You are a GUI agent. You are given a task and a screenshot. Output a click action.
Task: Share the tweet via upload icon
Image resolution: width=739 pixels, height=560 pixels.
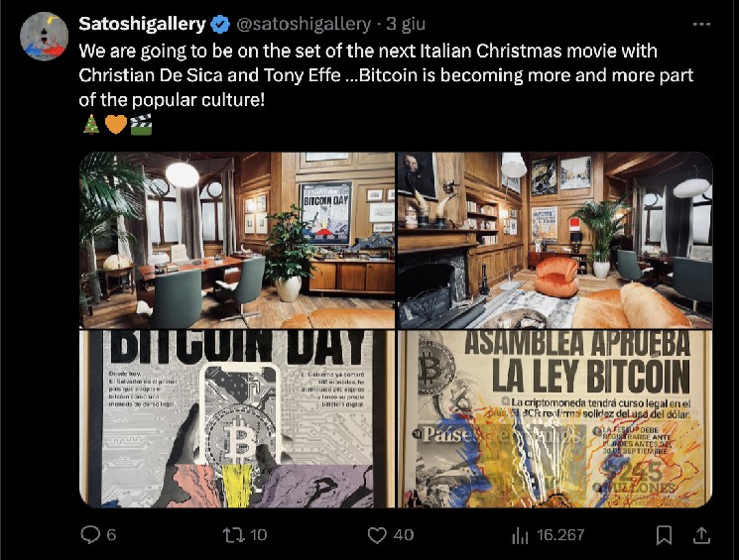pyautogui.click(x=701, y=534)
